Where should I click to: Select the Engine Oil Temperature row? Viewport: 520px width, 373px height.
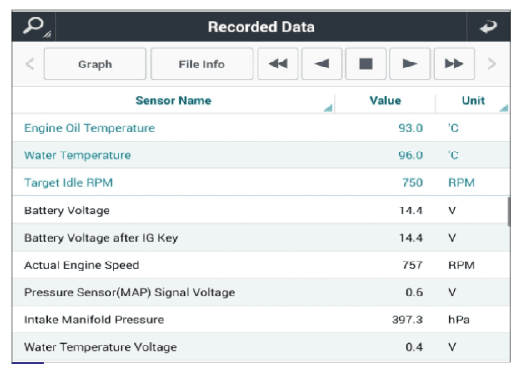point(261,128)
